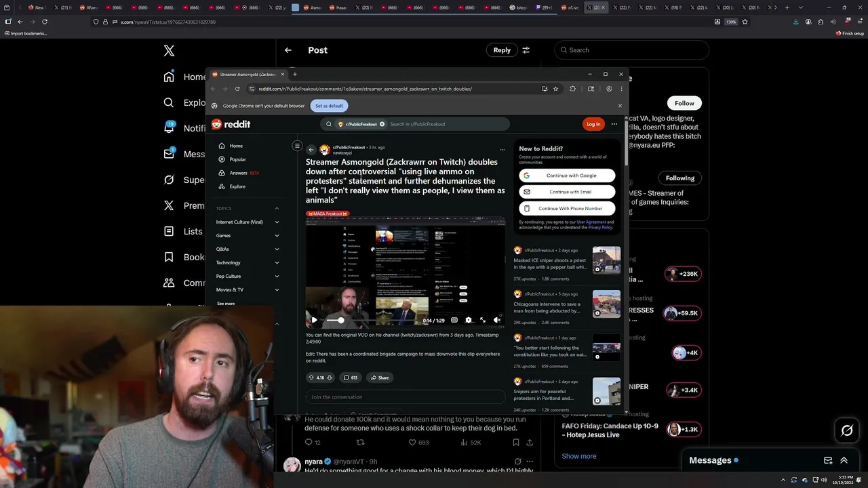The image size is (868, 488).
Task: Bookmark the nyara reply on X
Action: (x=516, y=443)
